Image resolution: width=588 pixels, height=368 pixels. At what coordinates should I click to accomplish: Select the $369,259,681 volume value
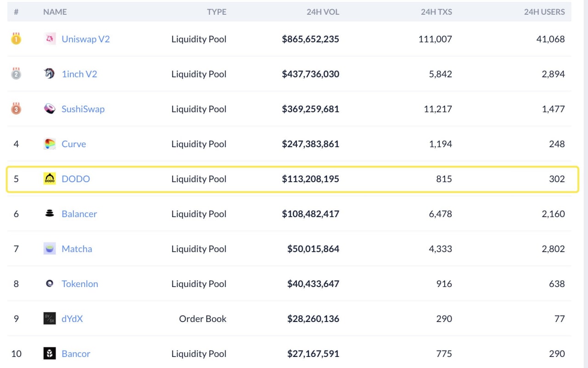click(311, 109)
